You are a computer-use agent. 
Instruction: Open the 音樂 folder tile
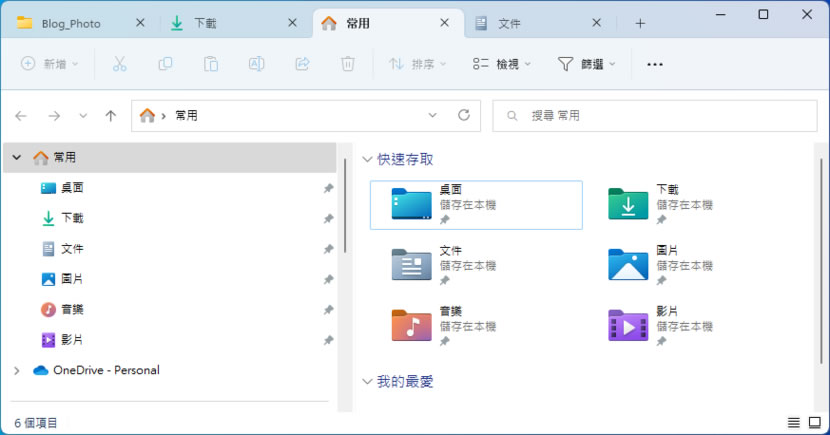click(412, 326)
